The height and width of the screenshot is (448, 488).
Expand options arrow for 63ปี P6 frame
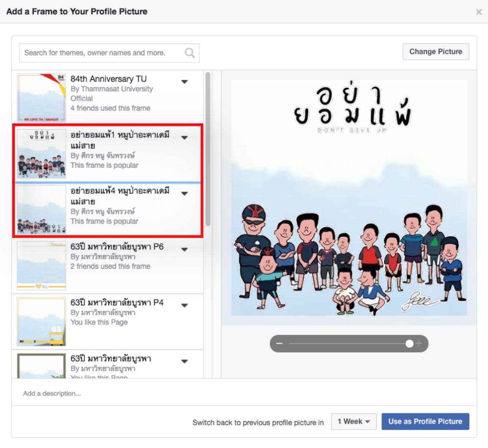click(185, 250)
